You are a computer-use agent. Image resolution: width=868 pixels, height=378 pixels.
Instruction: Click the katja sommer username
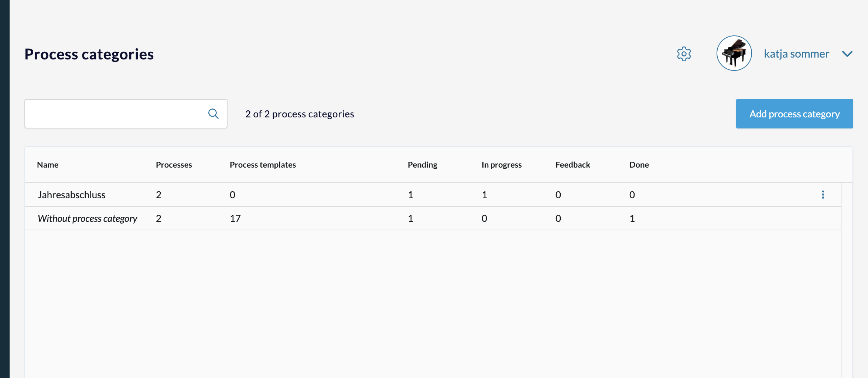pos(796,54)
